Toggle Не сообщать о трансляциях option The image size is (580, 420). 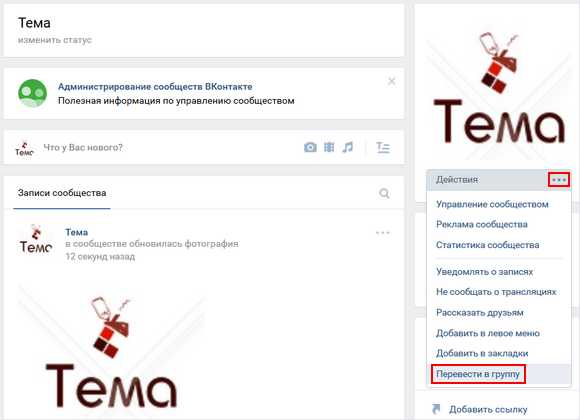click(x=496, y=292)
